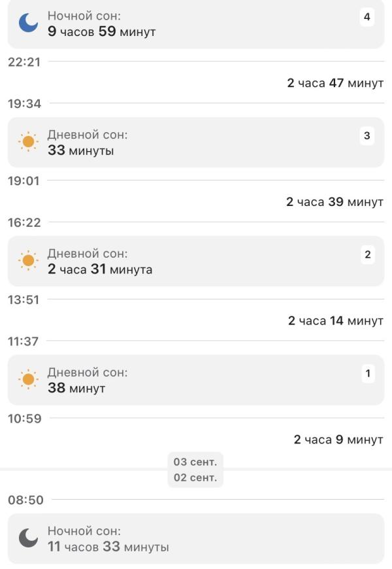392x569 pixels.
Task: Tap the number 3 badge on daytime nap
Action: coord(367,136)
